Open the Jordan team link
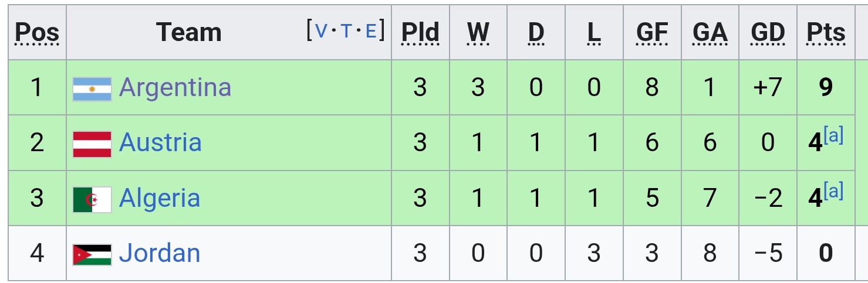 (x=160, y=253)
